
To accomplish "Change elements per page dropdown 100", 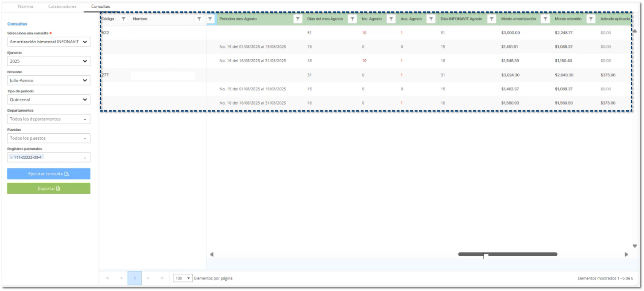I will click(182, 278).
